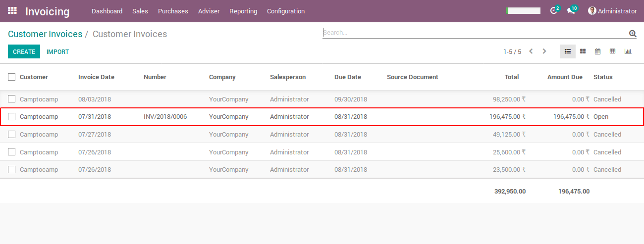Screen dimensions: 644x244
Task: Switch to graph view
Action: point(628,51)
